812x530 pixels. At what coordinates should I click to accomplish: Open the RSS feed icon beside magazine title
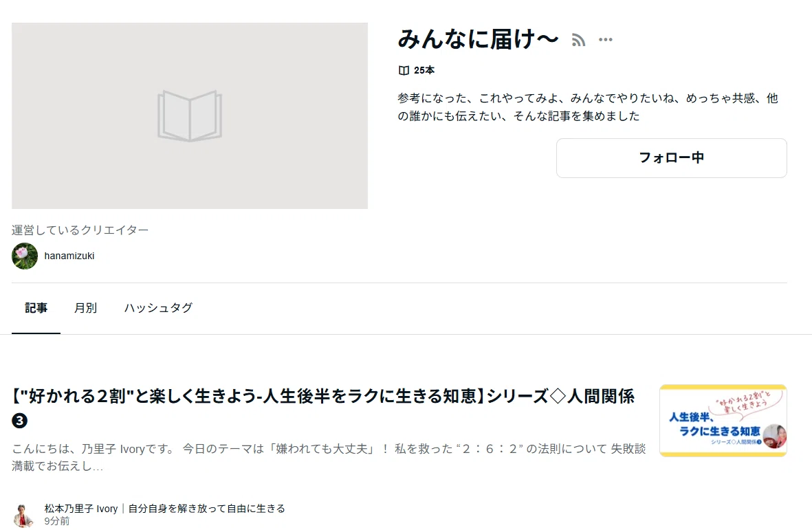tap(578, 40)
